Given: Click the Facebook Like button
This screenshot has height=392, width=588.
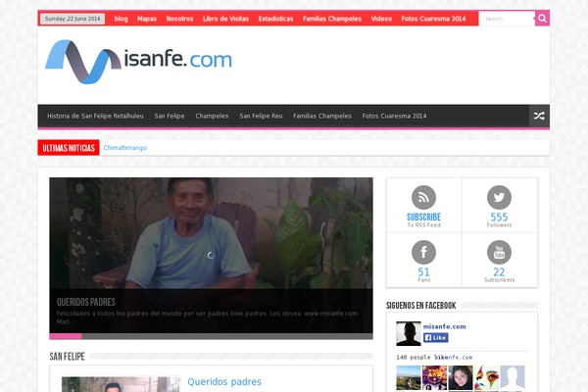Looking at the screenshot, I should point(435,337).
